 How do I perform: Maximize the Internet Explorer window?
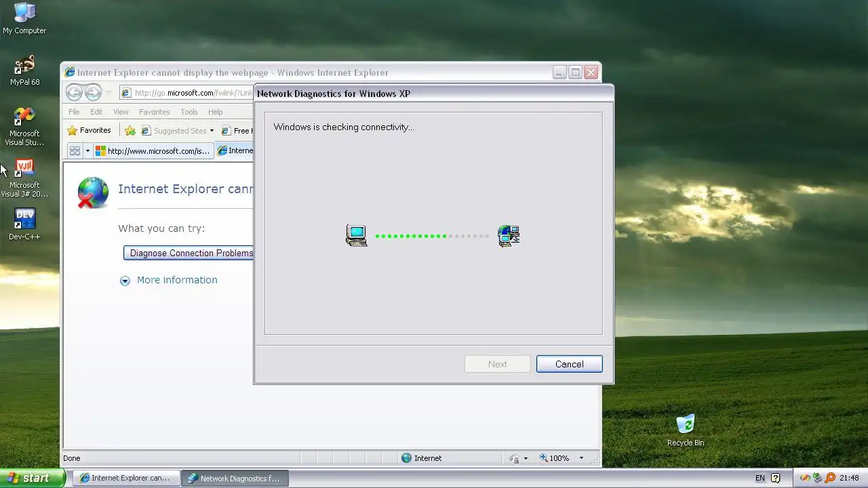point(575,73)
